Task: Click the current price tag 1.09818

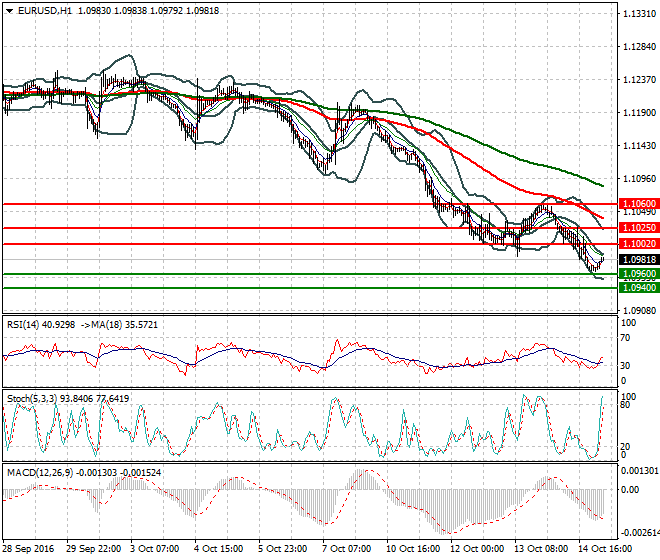Action: (x=636, y=259)
